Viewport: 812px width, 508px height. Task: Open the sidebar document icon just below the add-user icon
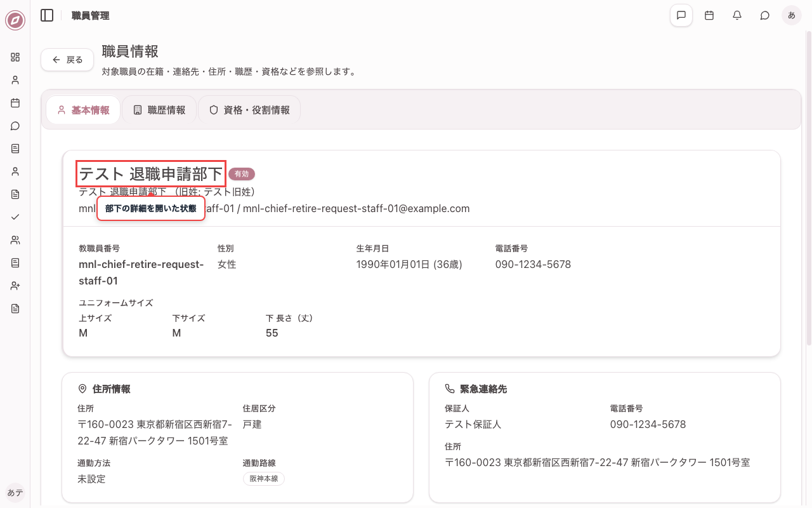click(15, 309)
